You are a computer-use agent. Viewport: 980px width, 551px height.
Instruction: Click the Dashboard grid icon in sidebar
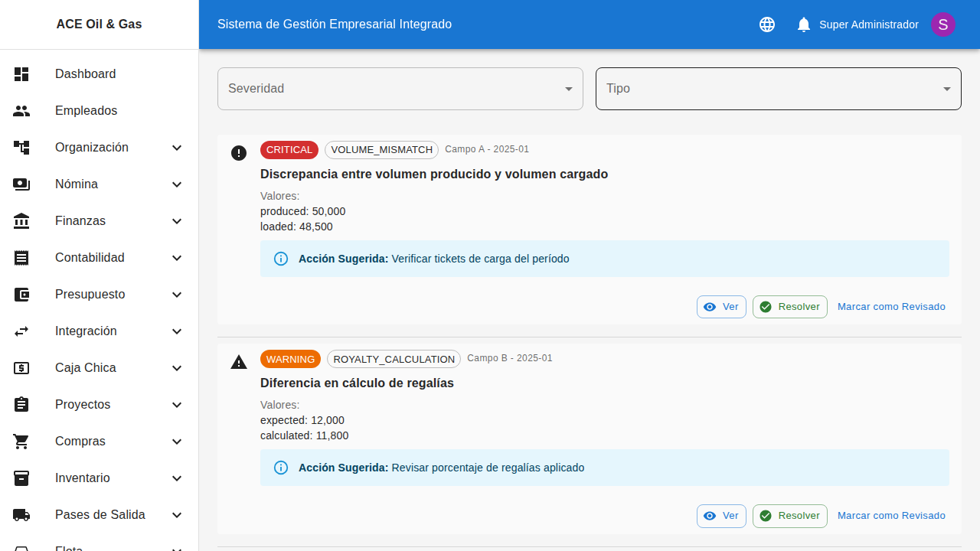pyautogui.click(x=21, y=74)
